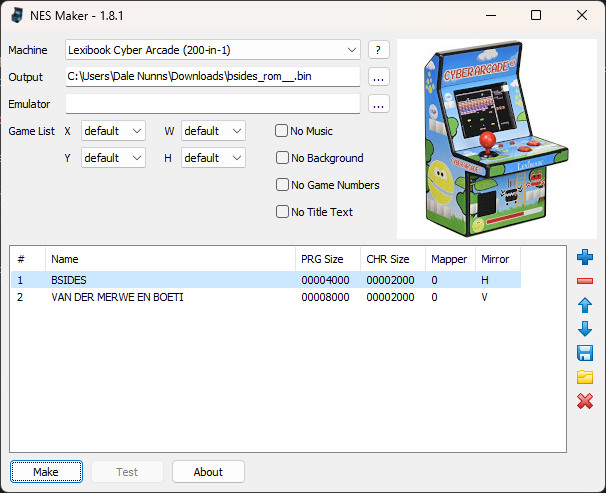Maximize the NES Maker window
Viewport: 606px width, 493px height.
point(536,15)
